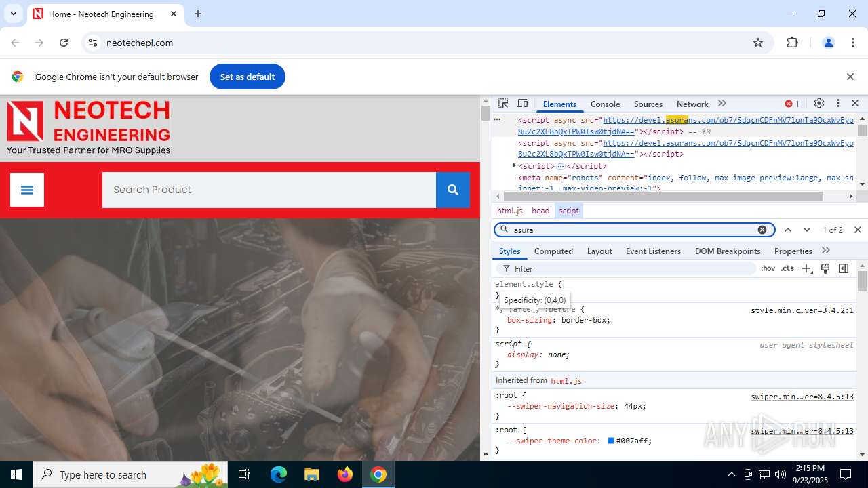Close DevTools panel
868x488 pixels.
click(x=855, y=104)
